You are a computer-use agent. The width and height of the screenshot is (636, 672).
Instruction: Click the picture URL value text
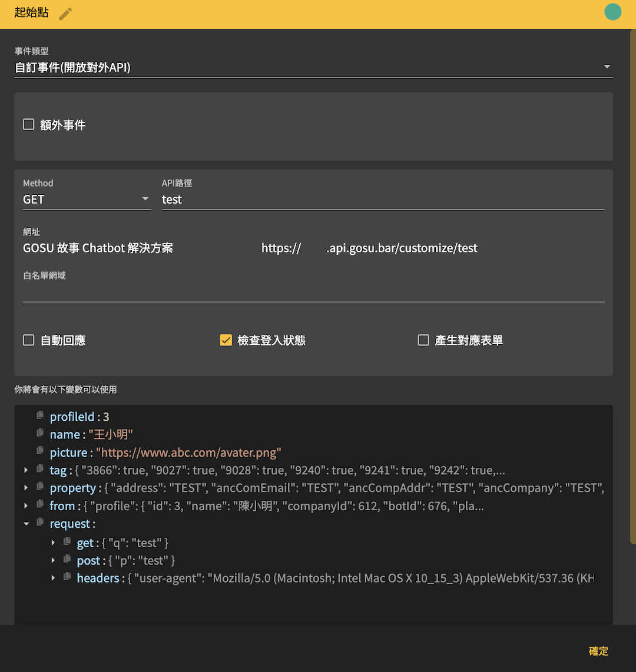pyautogui.click(x=188, y=453)
